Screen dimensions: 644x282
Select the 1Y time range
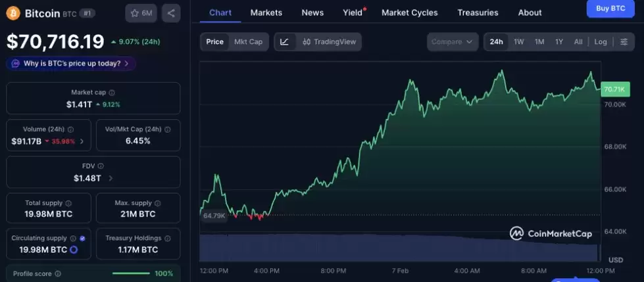(559, 42)
